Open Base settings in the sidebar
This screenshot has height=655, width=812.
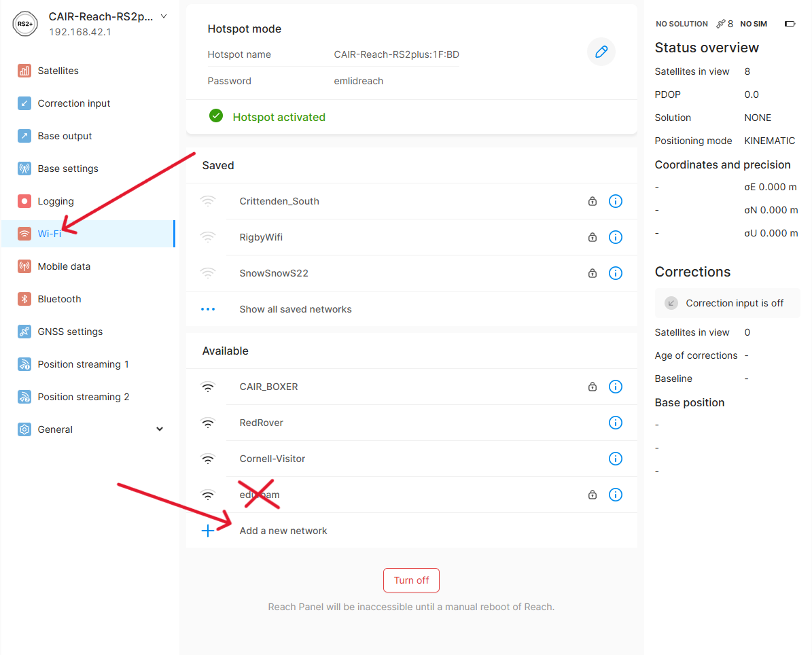88,169
